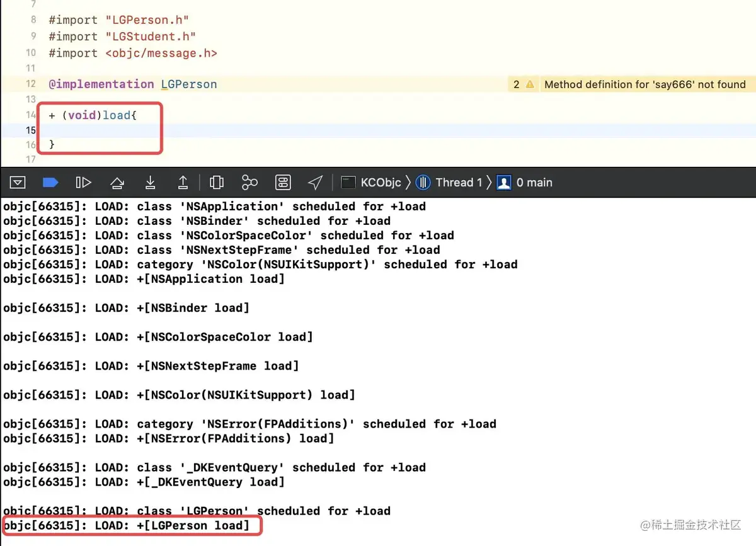Click console line class 'NSColorSpaceColor' scheduled for +load
This screenshot has height=546, width=756.
click(229, 235)
